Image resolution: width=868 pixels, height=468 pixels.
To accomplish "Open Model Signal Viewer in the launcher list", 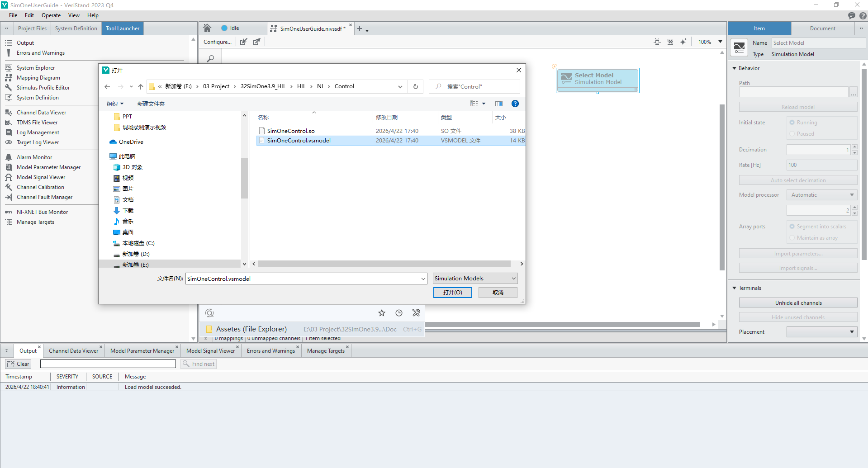I will pyautogui.click(x=41, y=177).
